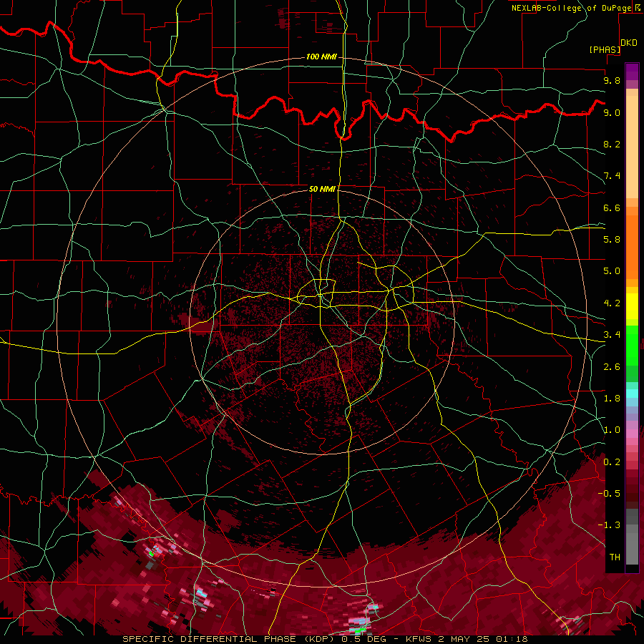The height and width of the screenshot is (644, 644).
Task: Click the 50 NMI range ring label
Action: [x=322, y=189]
